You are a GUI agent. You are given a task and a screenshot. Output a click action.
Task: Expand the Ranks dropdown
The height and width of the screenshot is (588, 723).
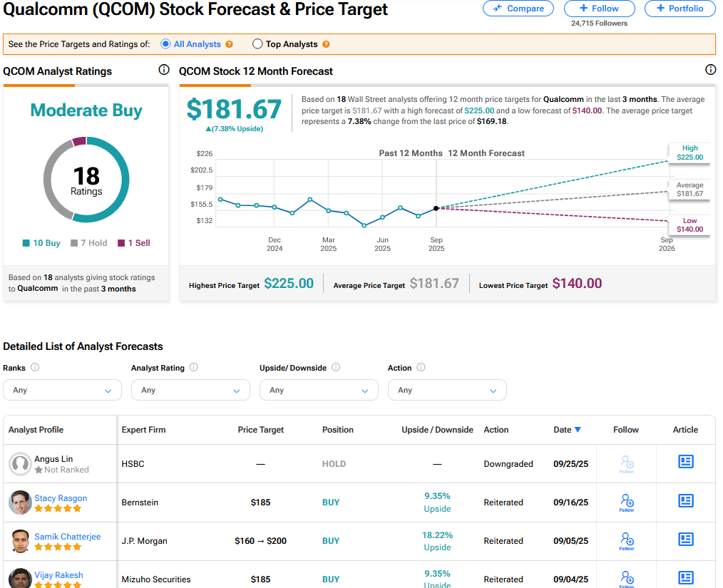click(62, 390)
